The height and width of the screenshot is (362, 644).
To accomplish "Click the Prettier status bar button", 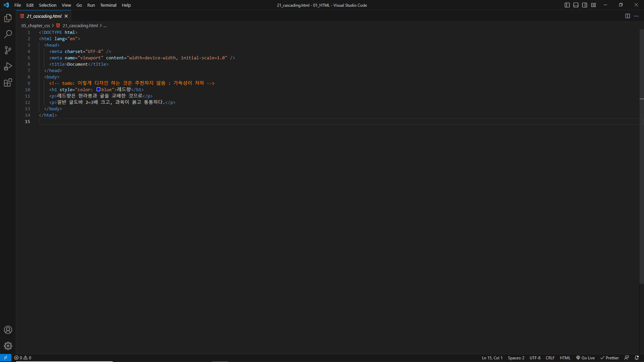I will point(609,358).
